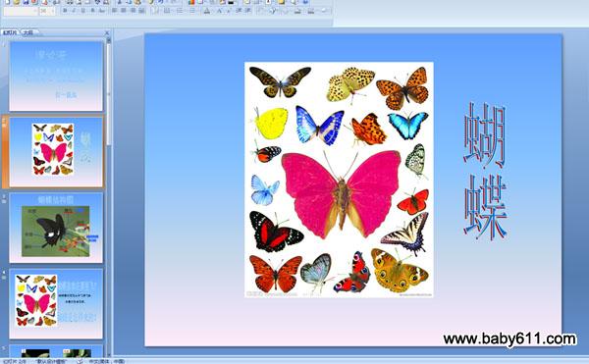Click the blue Help icon in the toolbar
The height and width of the screenshot is (364, 589).
pyautogui.click(x=305, y=2)
